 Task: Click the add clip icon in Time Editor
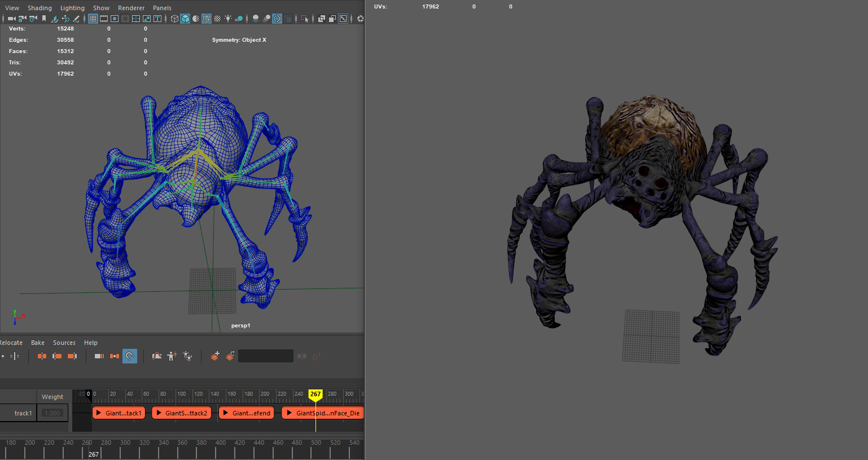point(214,356)
